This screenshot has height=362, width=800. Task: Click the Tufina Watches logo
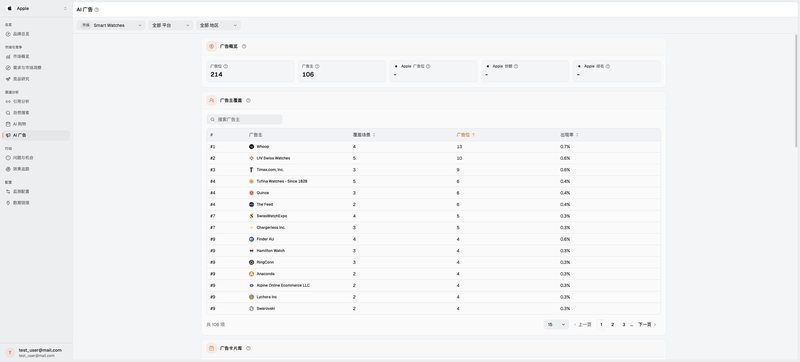(252, 181)
